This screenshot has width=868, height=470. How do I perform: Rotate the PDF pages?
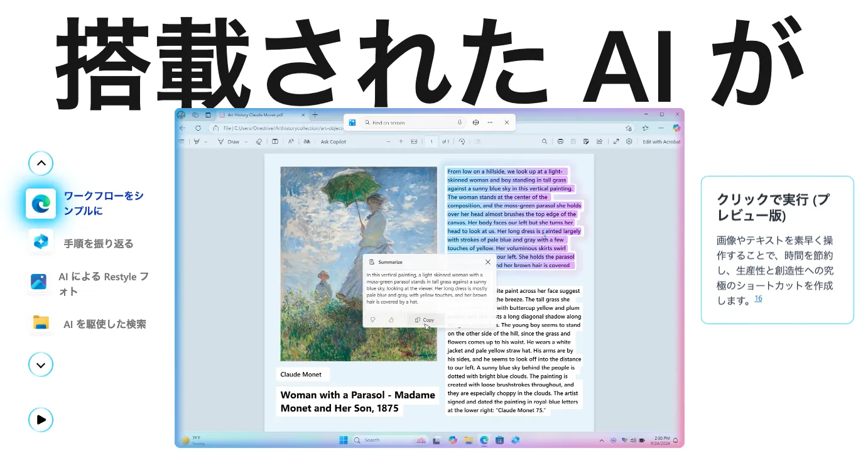[460, 141]
